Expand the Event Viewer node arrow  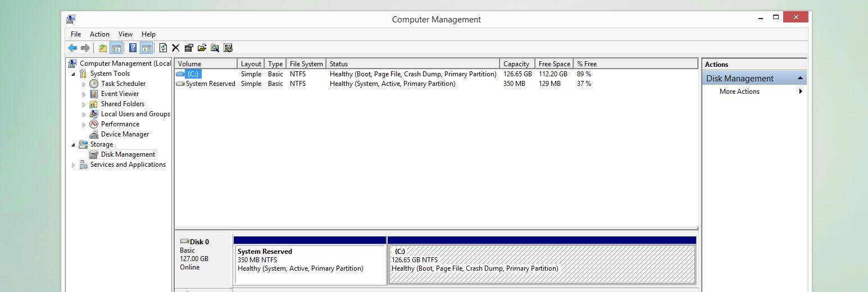(x=84, y=94)
